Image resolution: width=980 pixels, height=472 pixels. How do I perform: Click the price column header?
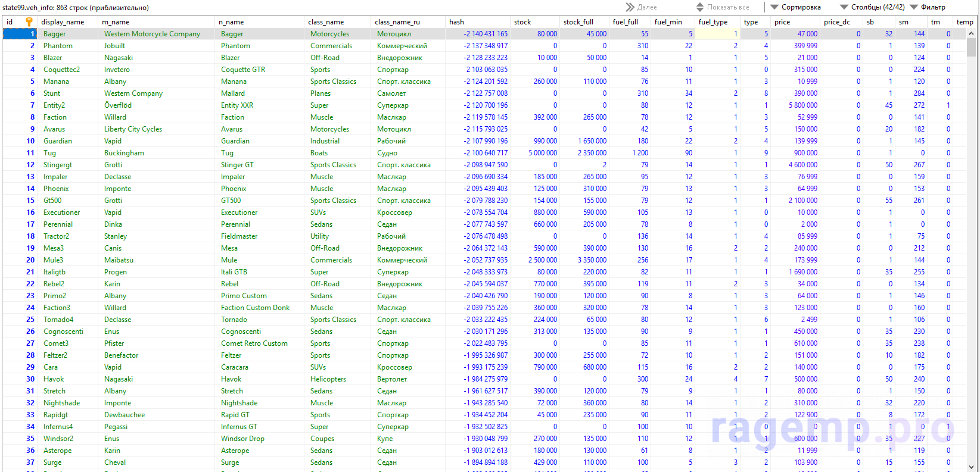[782, 22]
